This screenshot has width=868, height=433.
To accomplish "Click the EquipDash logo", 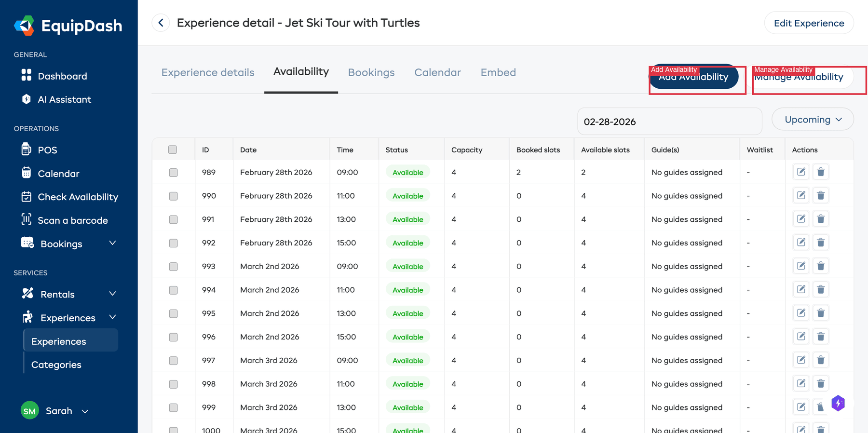I will [68, 26].
